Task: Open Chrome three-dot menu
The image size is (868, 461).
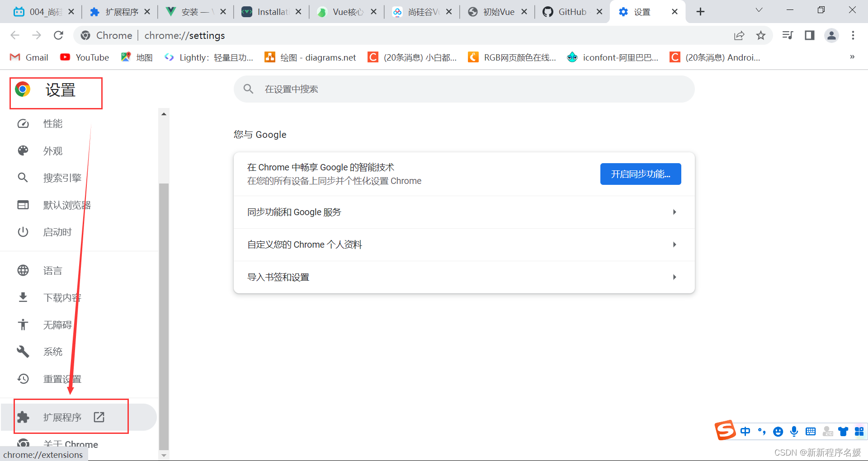Action: click(853, 35)
